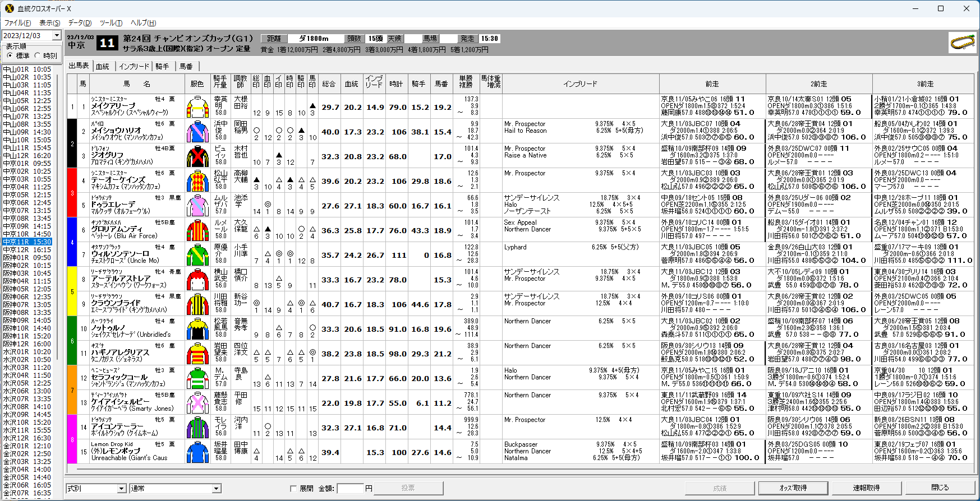Click horse name テーオーケインズ in the table

[x=118, y=180]
